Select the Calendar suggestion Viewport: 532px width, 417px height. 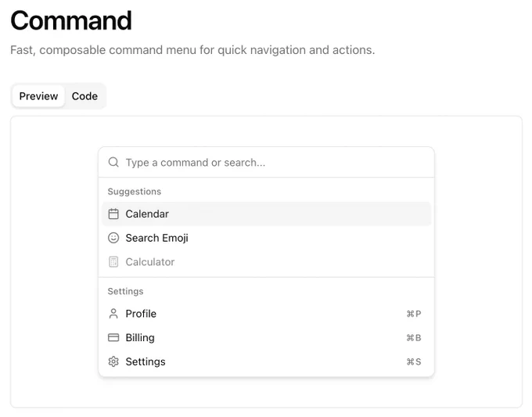[266, 214]
